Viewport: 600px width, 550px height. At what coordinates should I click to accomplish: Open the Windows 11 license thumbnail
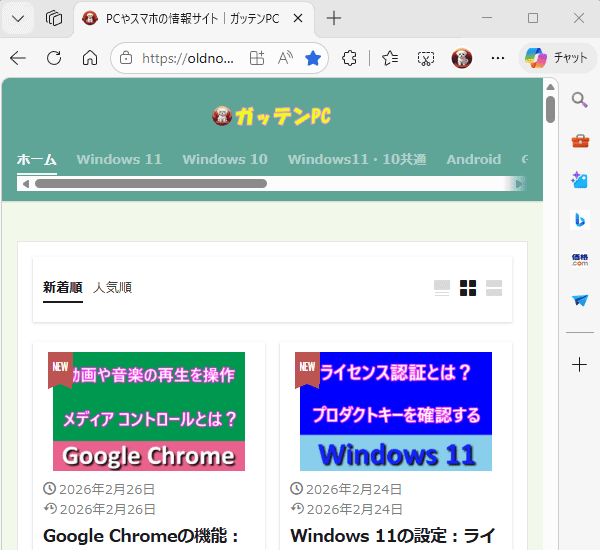(396, 411)
